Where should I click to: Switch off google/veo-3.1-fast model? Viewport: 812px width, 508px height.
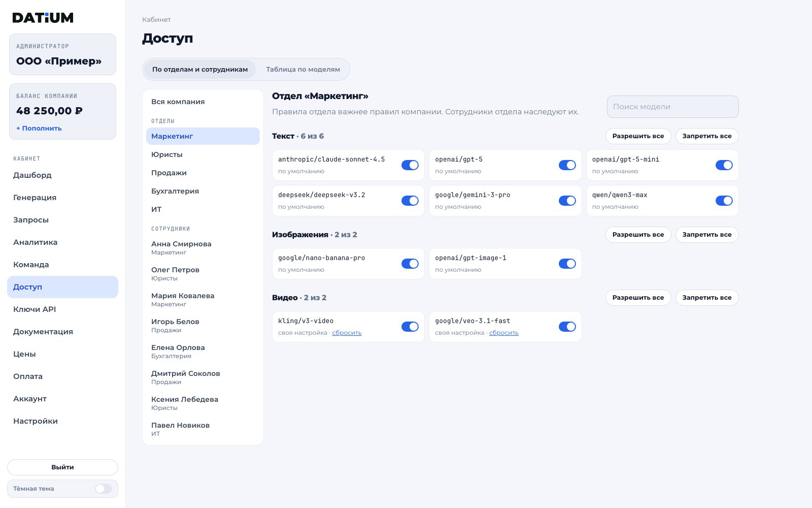[567, 327]
